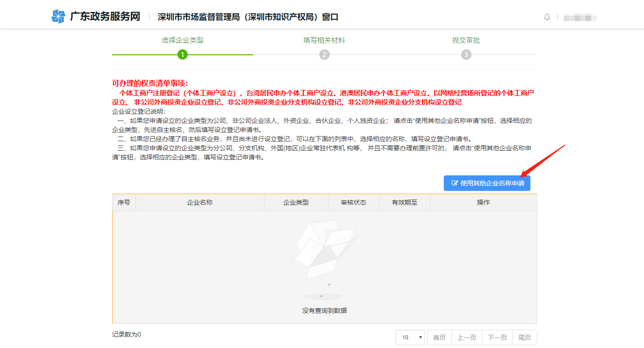Click the 审核状态 column header
Screen dimensions: 644x348
pos(353,202)
